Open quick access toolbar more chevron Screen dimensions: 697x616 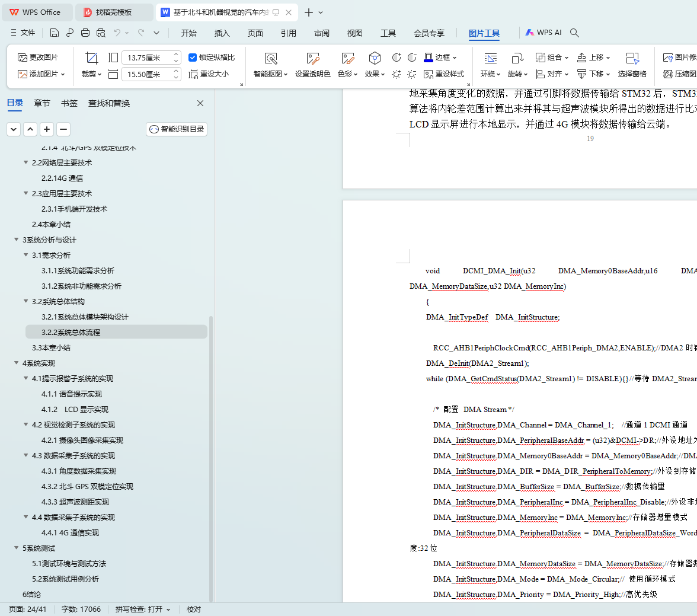[156, 33]
